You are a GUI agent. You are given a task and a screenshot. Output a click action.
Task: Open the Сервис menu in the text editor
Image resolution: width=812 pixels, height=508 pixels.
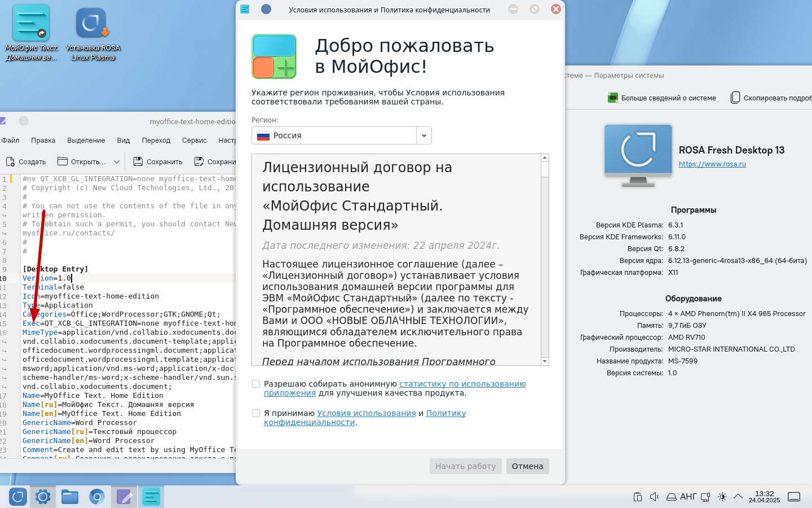pyautogui.click(x=195, y=140)
